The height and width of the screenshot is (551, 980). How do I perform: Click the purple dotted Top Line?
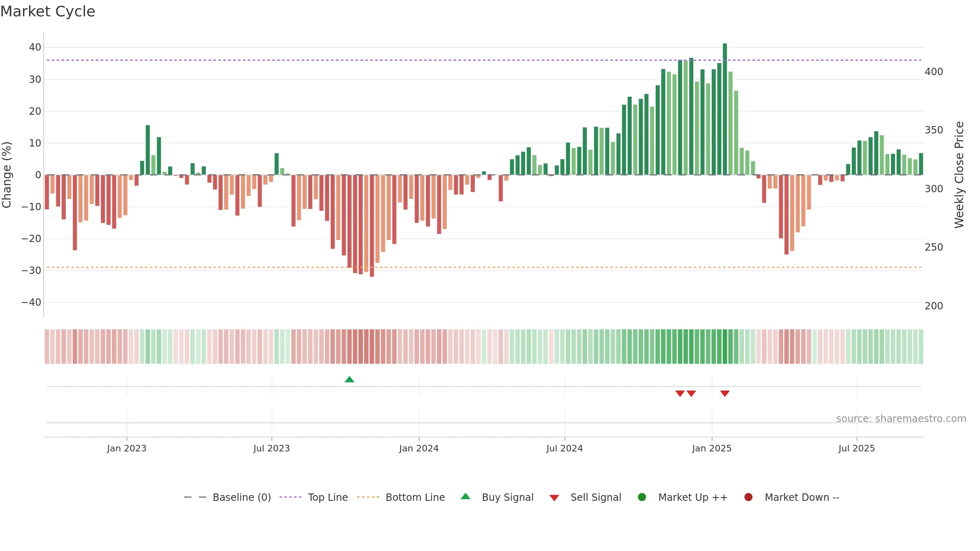tap(484, 60)
